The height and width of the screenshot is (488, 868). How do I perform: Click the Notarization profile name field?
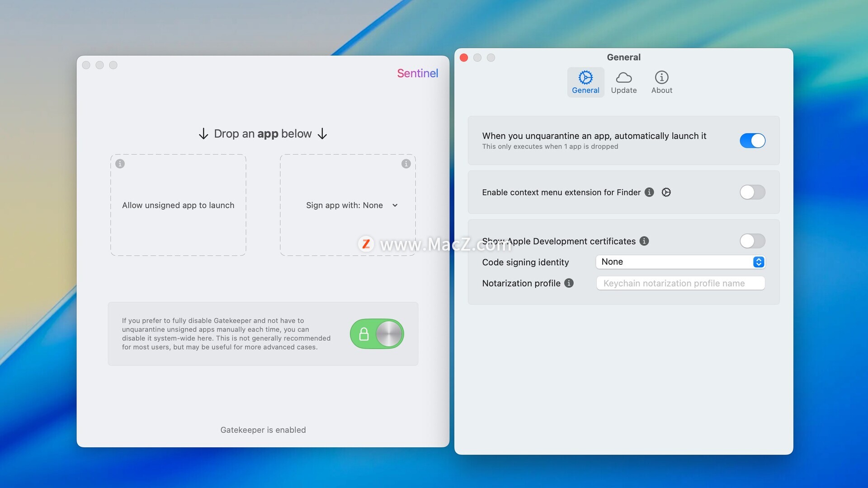coord(680,283)
